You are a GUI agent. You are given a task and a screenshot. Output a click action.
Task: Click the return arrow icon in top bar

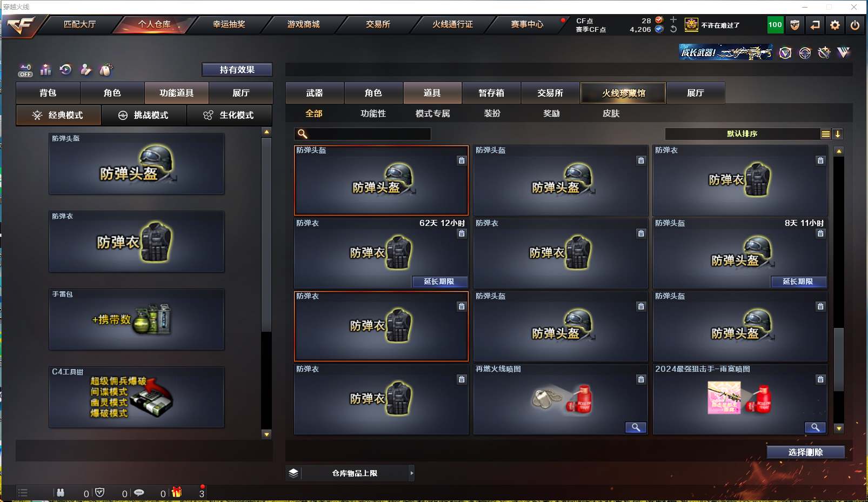coord(815,25)
